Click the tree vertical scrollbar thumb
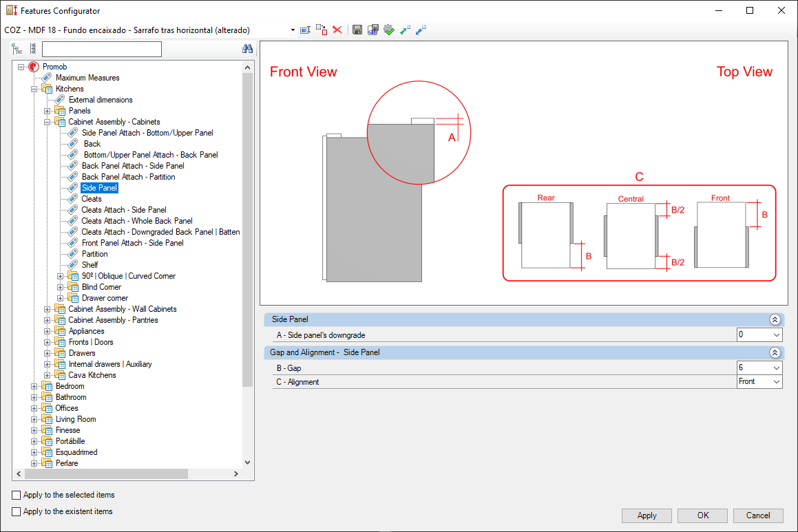This screenshot has width=798, height=532. [247, 230]
